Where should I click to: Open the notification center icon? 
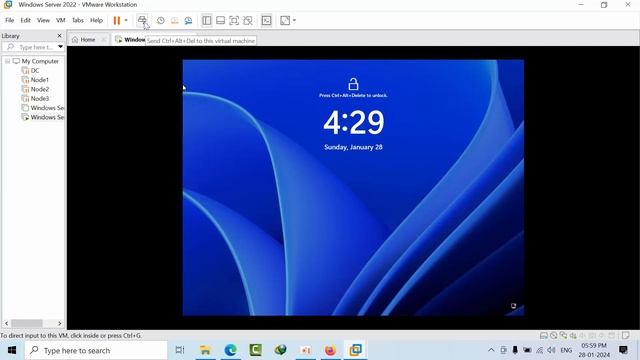623,350
